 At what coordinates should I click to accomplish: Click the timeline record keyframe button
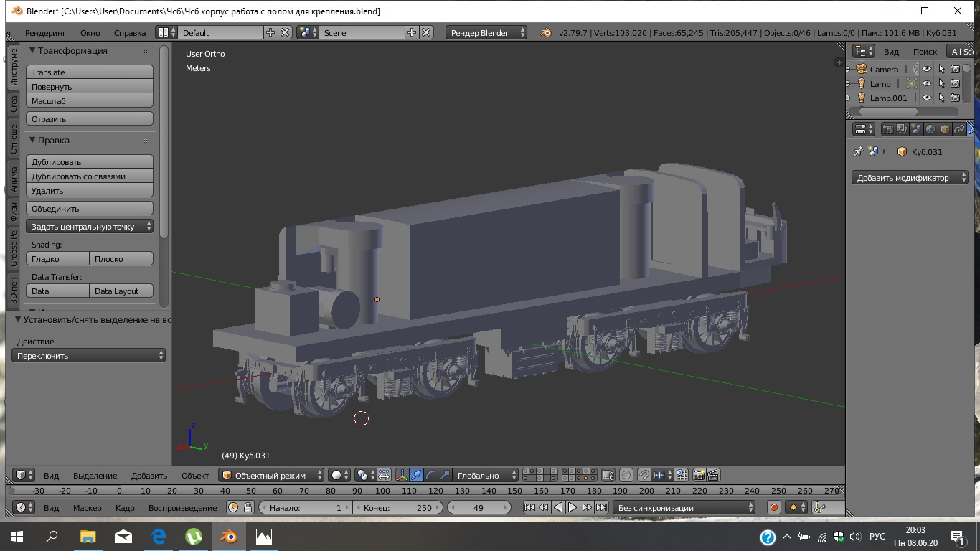point(774,507)
